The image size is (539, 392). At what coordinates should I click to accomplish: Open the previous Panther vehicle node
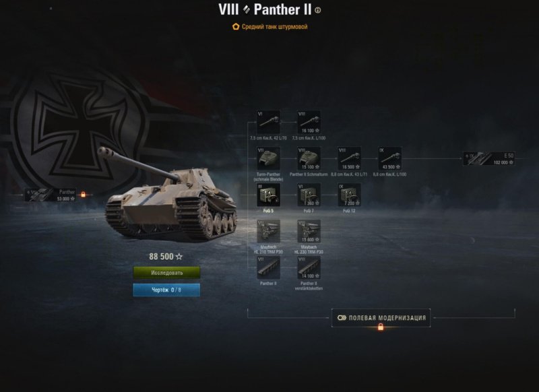tap(50, 195)
